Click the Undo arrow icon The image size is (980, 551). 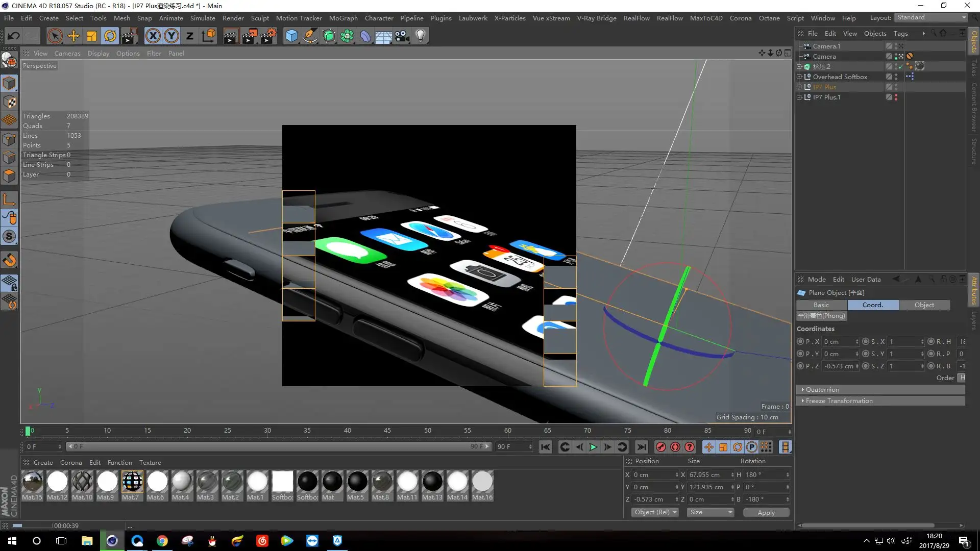point(14,36)
